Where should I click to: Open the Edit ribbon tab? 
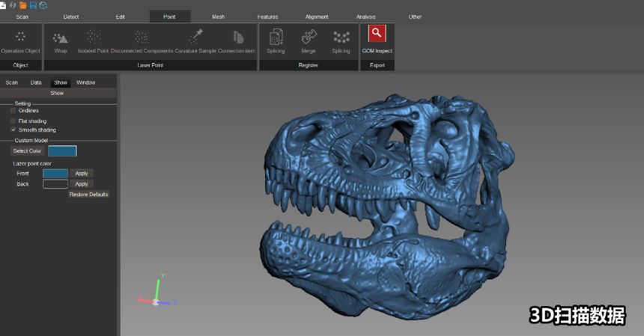120,16
